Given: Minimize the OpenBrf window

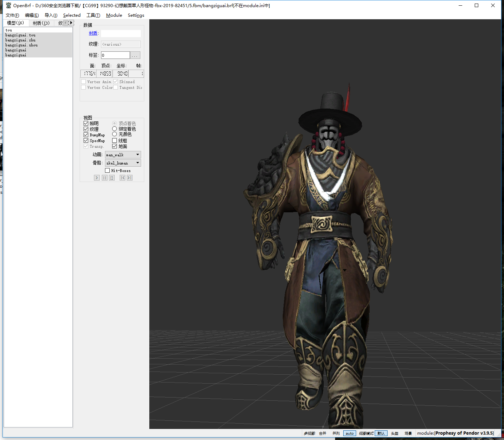Looking at the screenshot, I should 460,5.
